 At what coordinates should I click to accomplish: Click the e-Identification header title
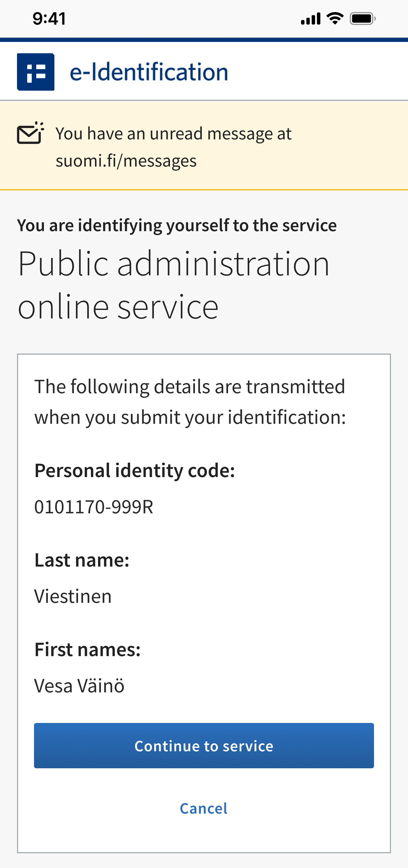148,72
